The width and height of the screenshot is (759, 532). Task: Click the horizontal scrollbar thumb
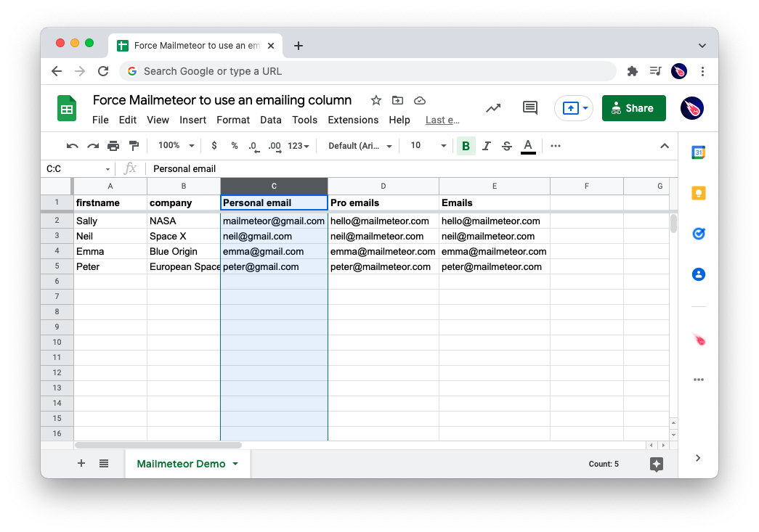(158, 445)
